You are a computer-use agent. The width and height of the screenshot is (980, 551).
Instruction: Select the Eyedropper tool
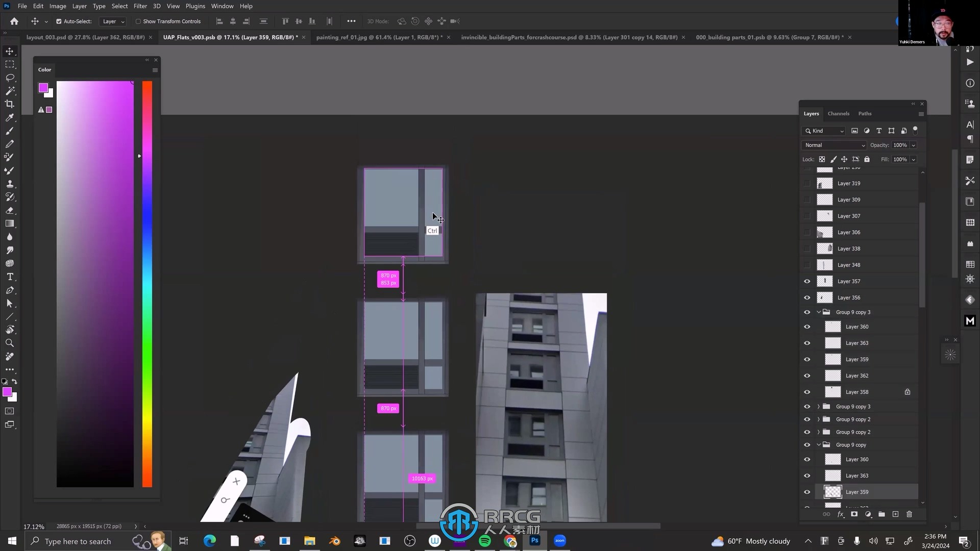pos(9,117)
